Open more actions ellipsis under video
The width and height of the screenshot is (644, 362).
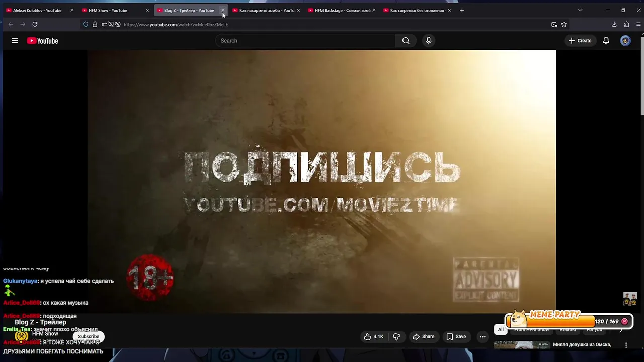482,337
